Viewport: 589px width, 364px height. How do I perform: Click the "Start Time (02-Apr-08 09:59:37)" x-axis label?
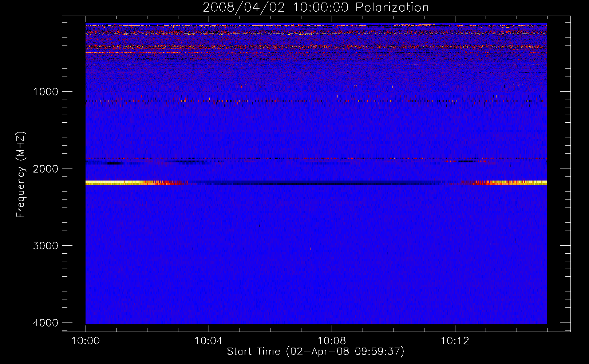(x=316, y=351)
